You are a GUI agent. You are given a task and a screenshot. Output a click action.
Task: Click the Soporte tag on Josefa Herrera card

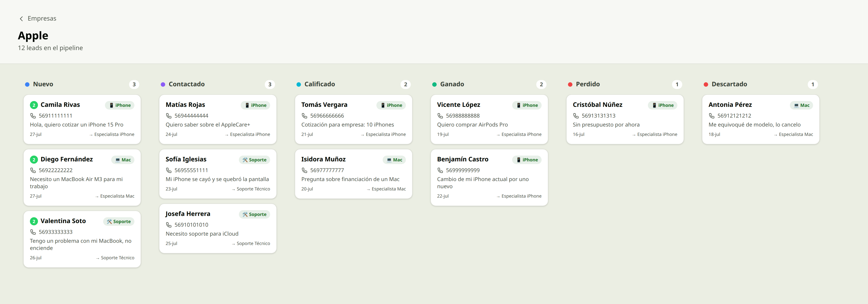[x=255, y=214]
